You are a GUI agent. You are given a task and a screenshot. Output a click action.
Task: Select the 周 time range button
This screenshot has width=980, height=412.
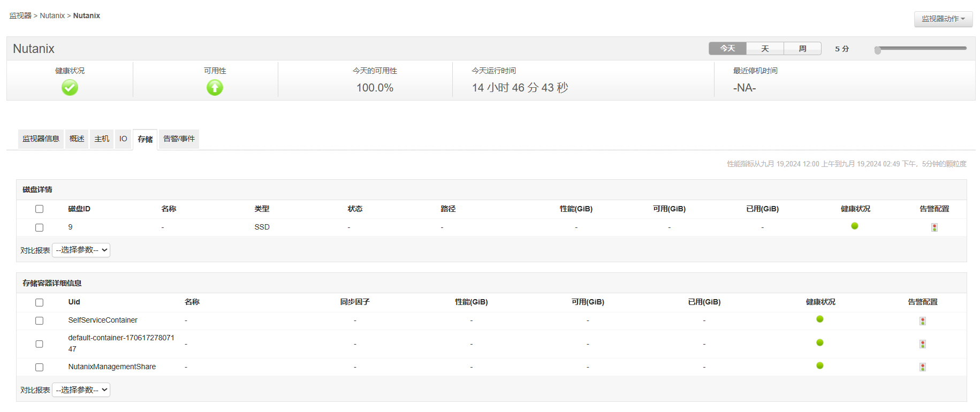coord(802,49)
